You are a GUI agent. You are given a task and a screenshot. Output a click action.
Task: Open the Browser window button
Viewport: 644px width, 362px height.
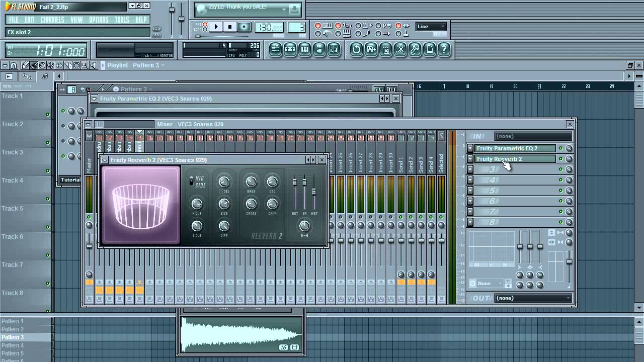point(319,49)
